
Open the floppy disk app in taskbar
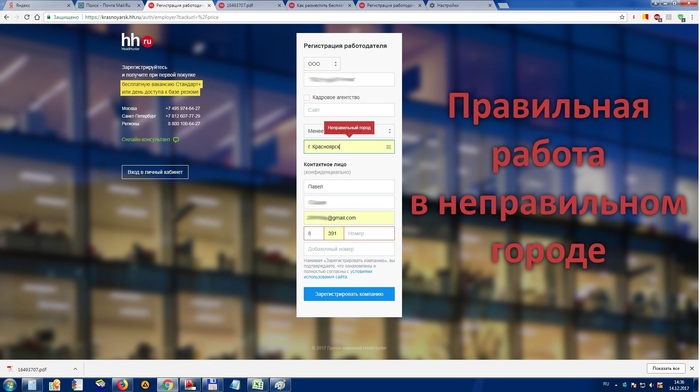click(212, 384)
